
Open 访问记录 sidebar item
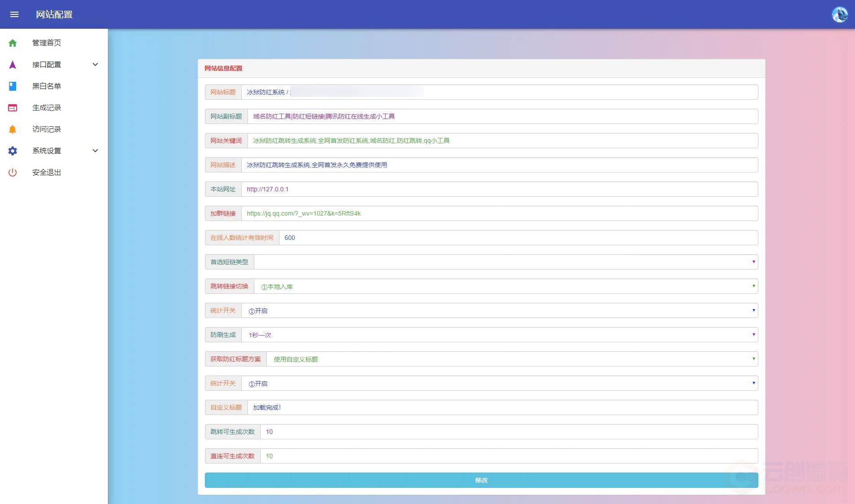(54, 129)
